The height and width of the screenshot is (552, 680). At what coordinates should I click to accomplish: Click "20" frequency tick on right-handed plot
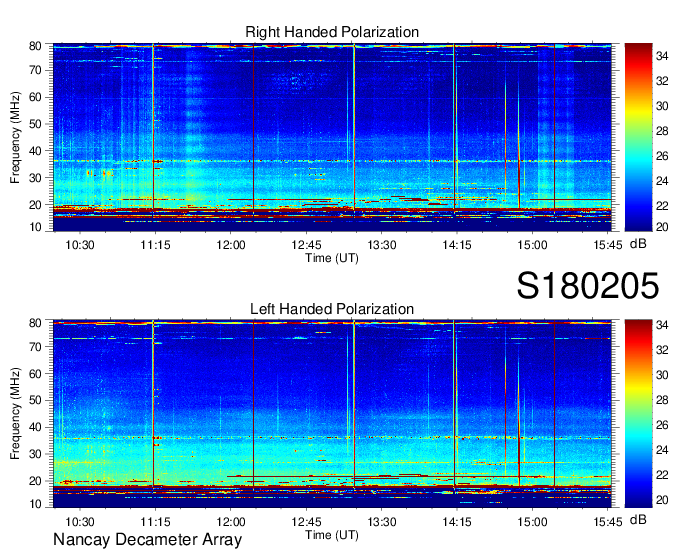[x=35, y=205]
